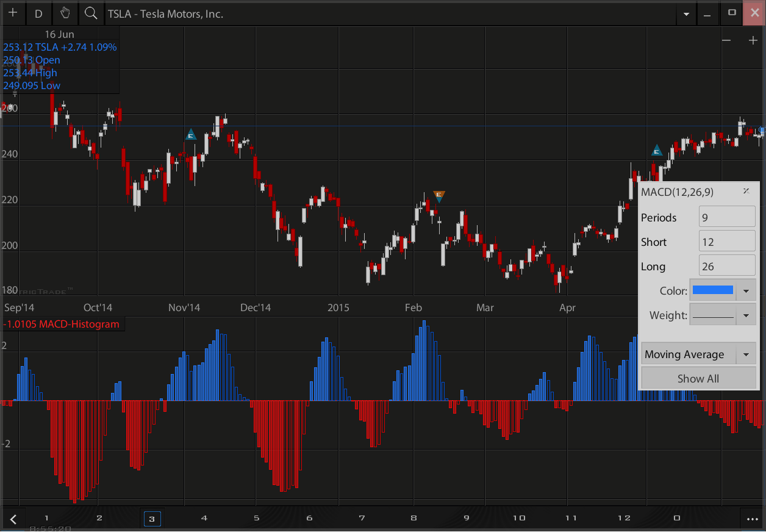The width and height of the screenshot is (766, 532).
Task: Click the minus zoom-out chart icon
Action: click(726, 40)
